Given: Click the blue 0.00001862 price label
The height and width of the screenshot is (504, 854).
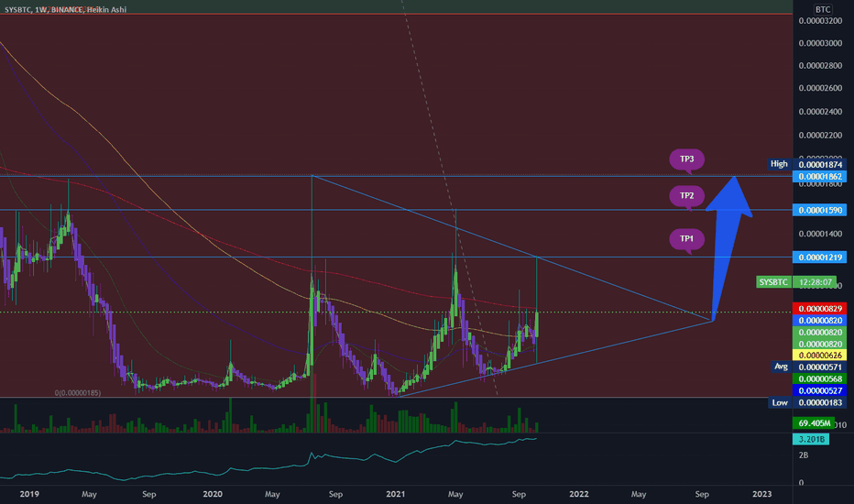Looking at the screenshot, I should click(820, 177).
